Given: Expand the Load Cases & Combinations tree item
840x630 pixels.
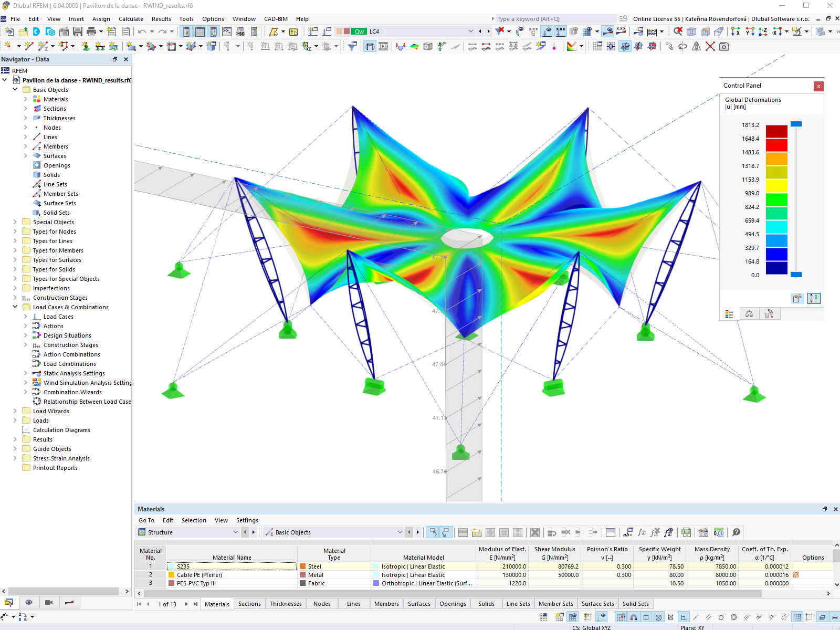Looking at the screenshot, I should click(15, 307).
